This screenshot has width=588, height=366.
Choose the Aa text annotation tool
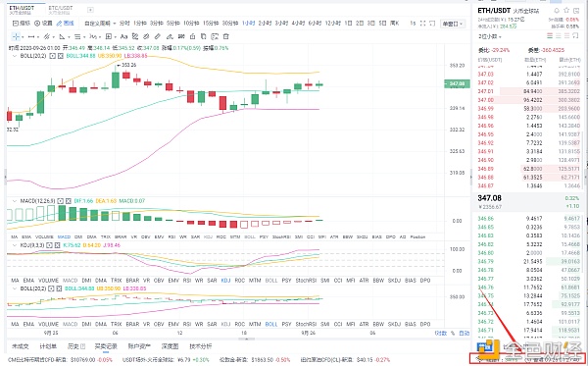(x=123, y=36)
